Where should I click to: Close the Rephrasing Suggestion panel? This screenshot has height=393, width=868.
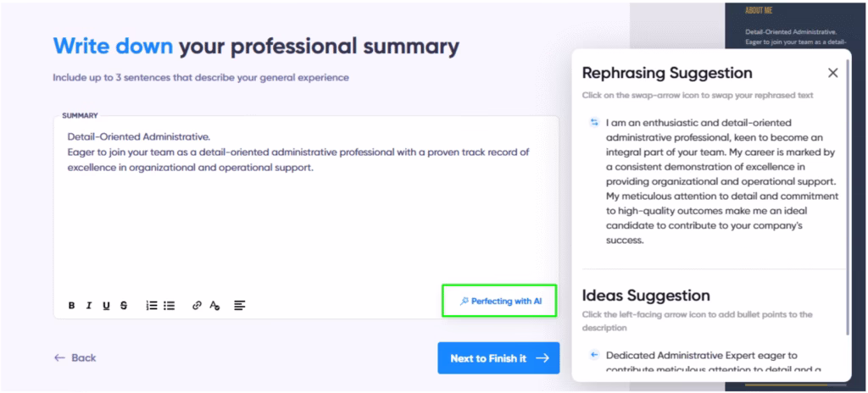(x=832, y=73)
